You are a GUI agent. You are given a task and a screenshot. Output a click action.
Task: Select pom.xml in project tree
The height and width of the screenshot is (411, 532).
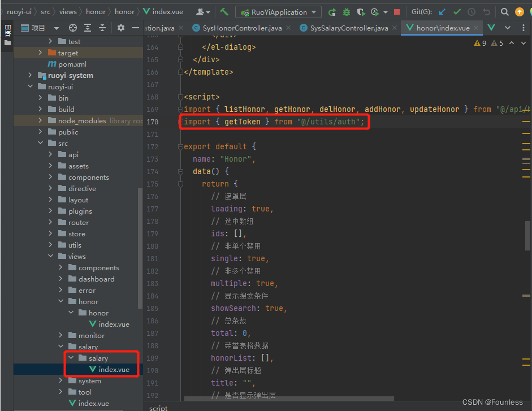[x=67, y=64]
